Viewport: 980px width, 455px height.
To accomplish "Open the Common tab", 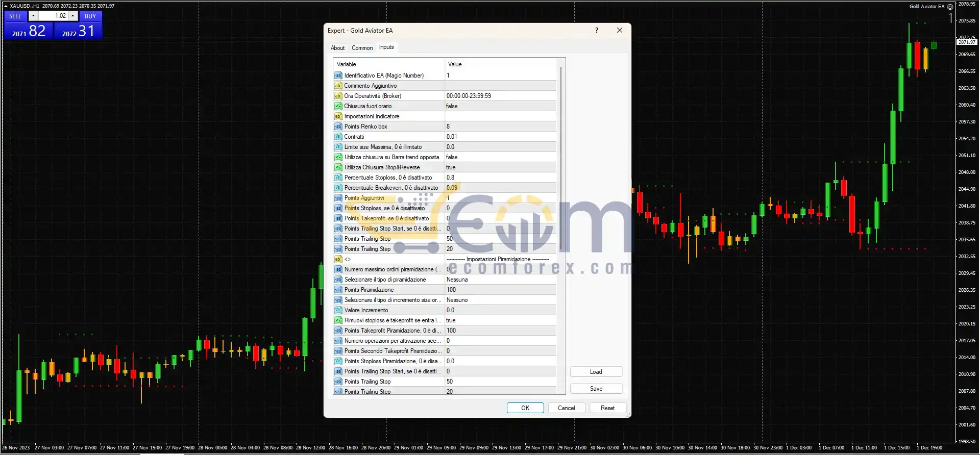I will tap(362, 48).
